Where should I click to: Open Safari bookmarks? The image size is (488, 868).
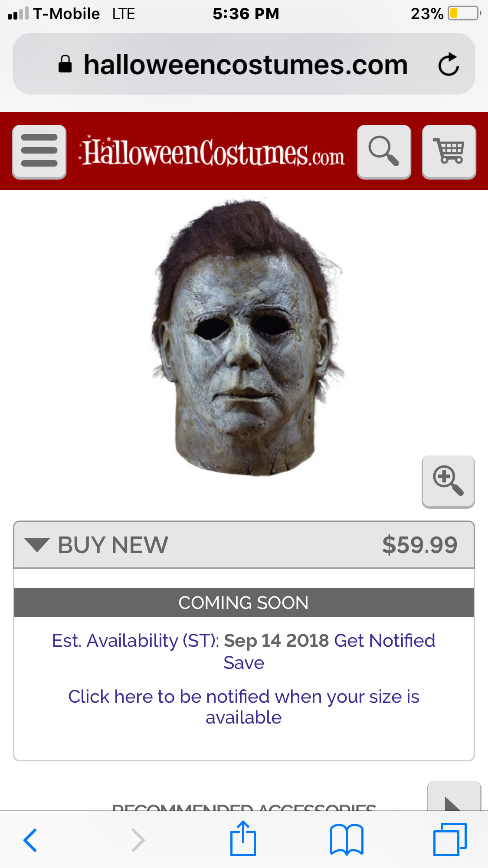tap(347, 839)
